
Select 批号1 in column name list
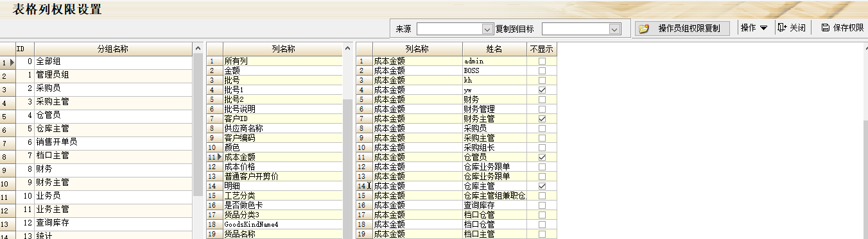(x=283, y=90)
